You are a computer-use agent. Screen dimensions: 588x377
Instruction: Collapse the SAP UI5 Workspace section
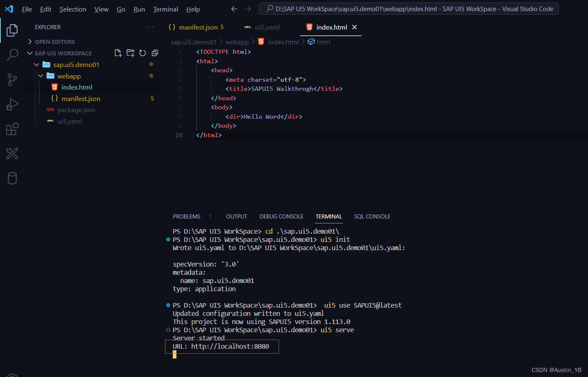click(x=59, y=53)
